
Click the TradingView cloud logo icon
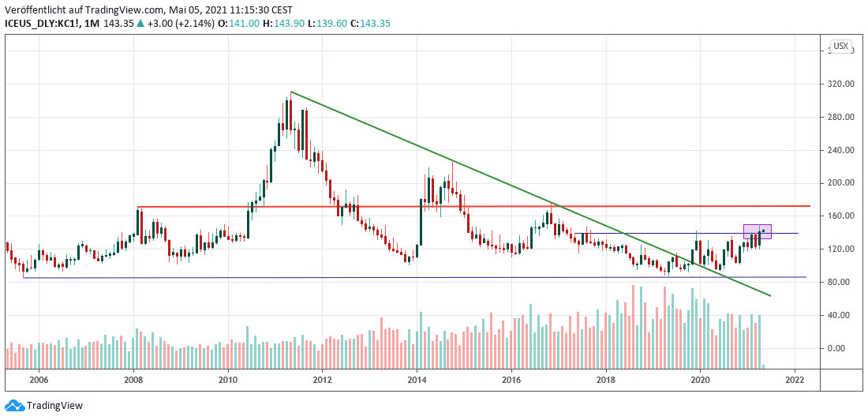[15, 406]
